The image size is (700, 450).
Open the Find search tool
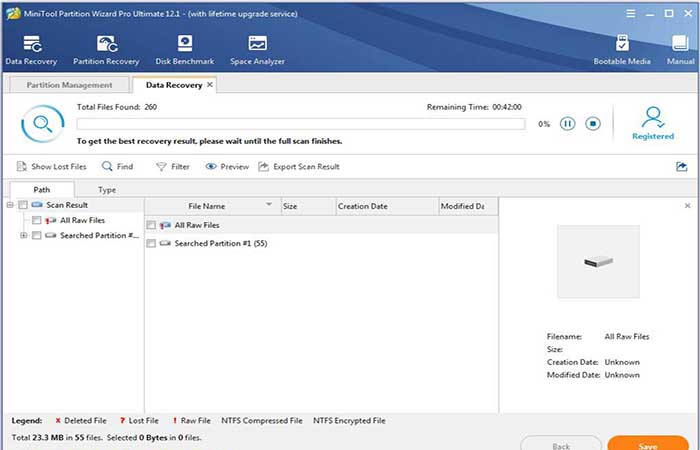[x=117, y=167]
